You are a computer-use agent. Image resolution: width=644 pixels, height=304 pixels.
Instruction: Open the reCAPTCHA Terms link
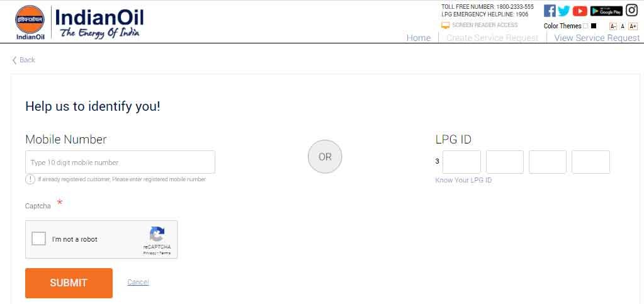165,253
